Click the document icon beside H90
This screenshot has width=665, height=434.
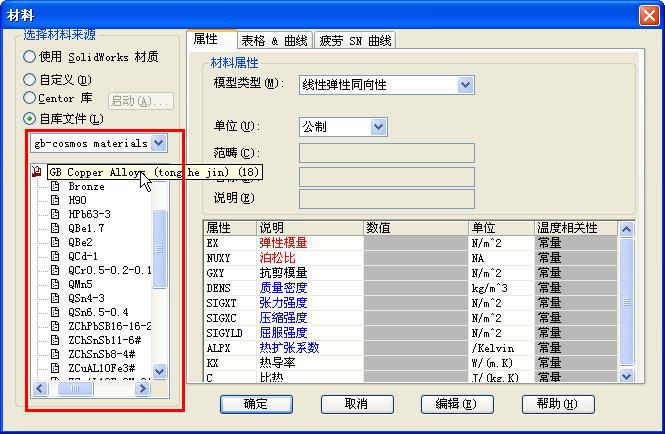click(55, 200)
